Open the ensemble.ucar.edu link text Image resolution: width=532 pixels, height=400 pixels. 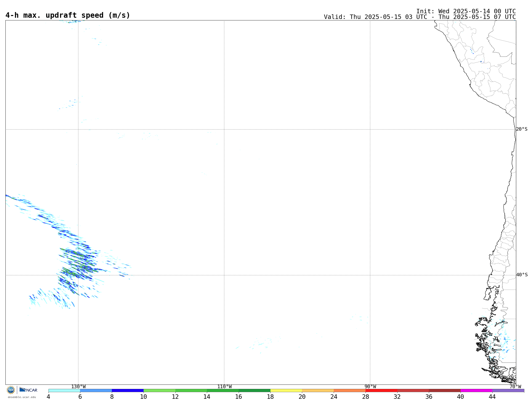pos(22,397)
